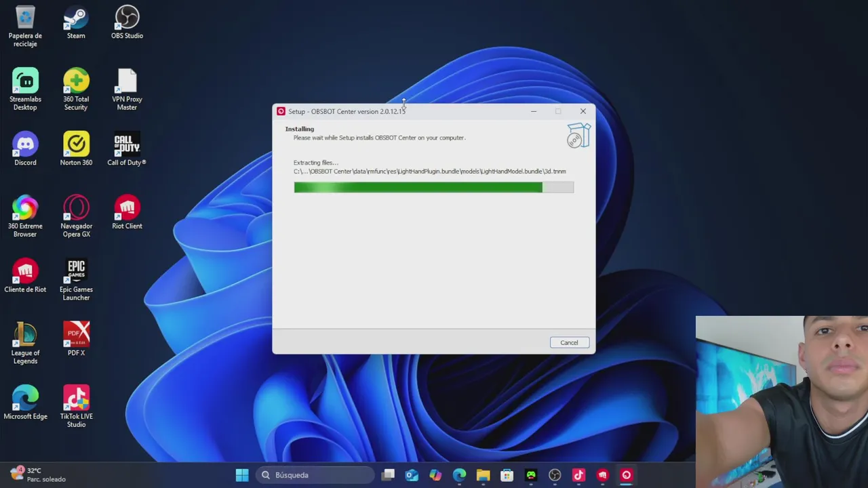Close the OBSBOT Center setup window
This screenshot has height=488, width=868.
click(x=583, y=111)
